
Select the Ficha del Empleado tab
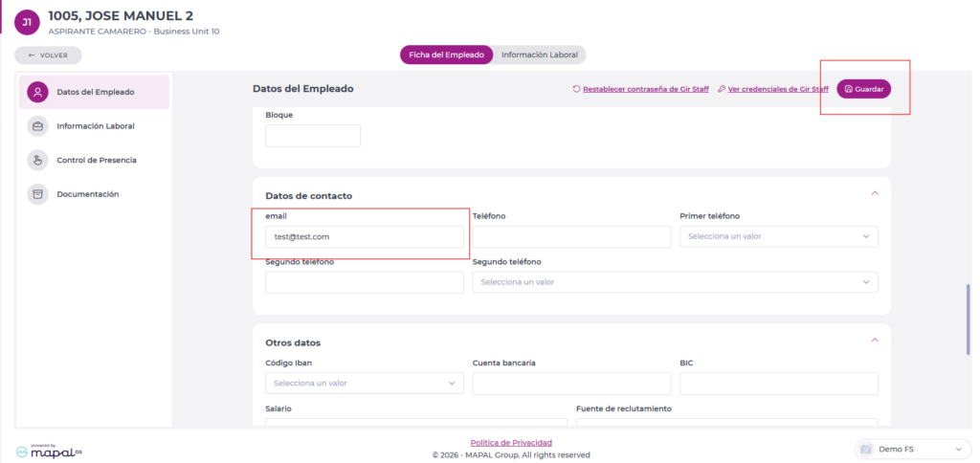[x=446, y=55]
